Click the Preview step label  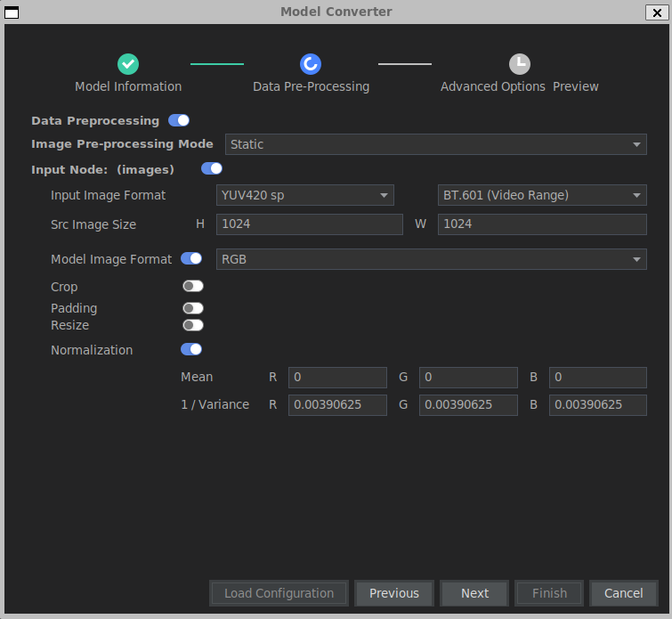pyautogui.click(x=576, y=86)
